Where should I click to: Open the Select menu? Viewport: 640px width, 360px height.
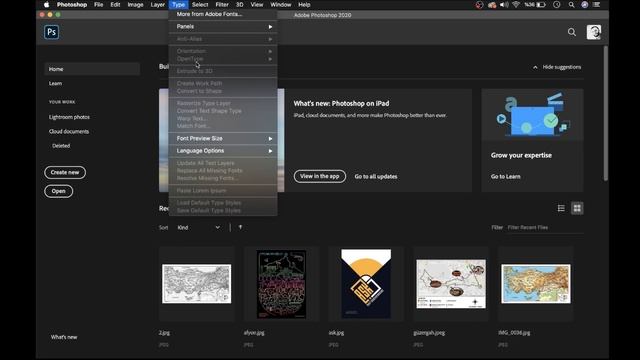200,5
